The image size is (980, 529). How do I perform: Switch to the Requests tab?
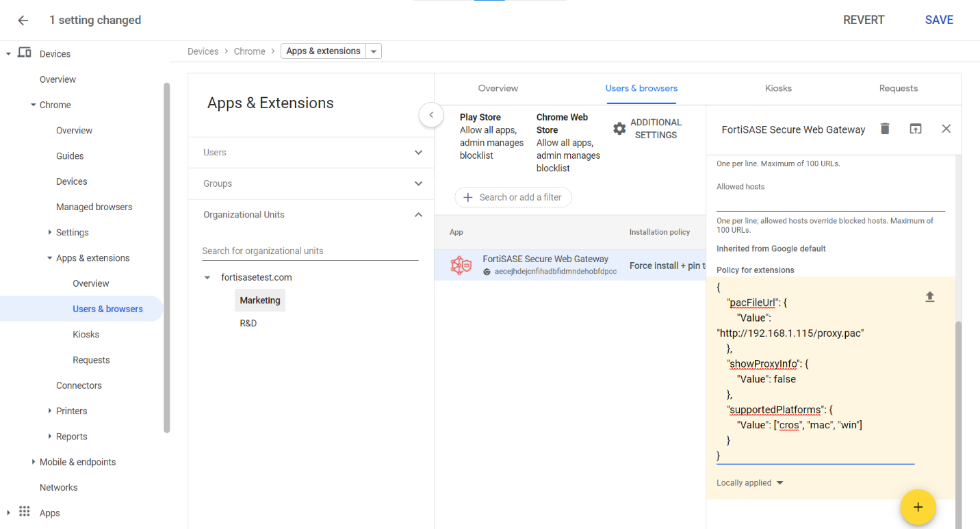pyautogui.click(x=898, y=88)
